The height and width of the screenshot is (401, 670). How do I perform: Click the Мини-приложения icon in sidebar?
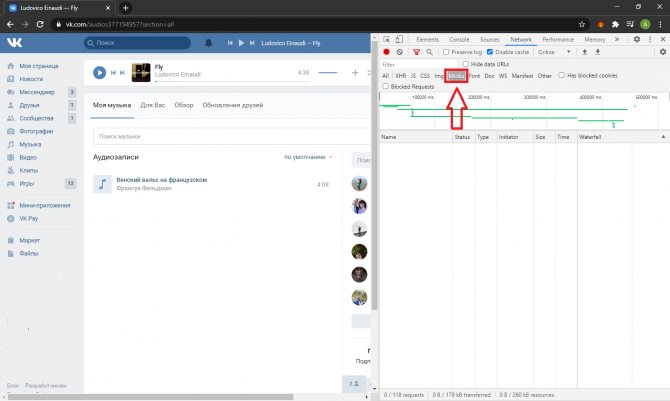coord(11,205)
